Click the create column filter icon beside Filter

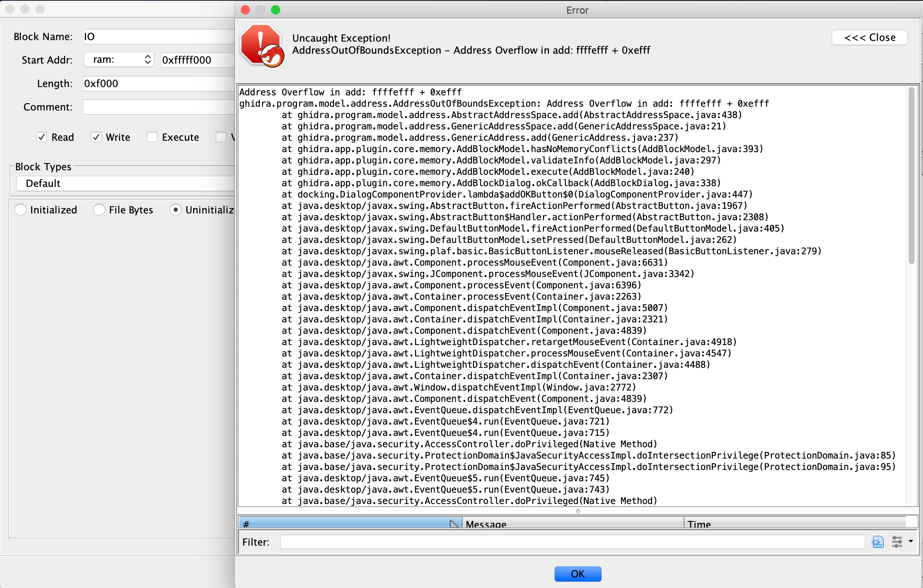pyautogui.click(x=878, y=542)
